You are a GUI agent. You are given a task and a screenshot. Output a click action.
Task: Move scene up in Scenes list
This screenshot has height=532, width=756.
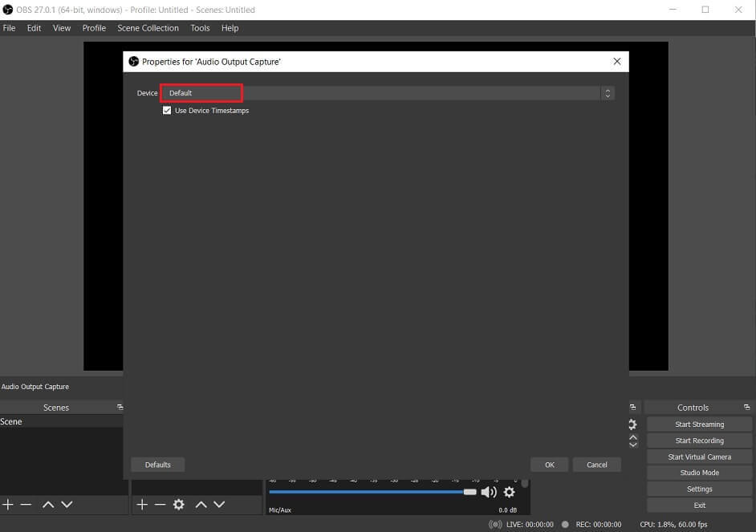click(x=48, y=505)
